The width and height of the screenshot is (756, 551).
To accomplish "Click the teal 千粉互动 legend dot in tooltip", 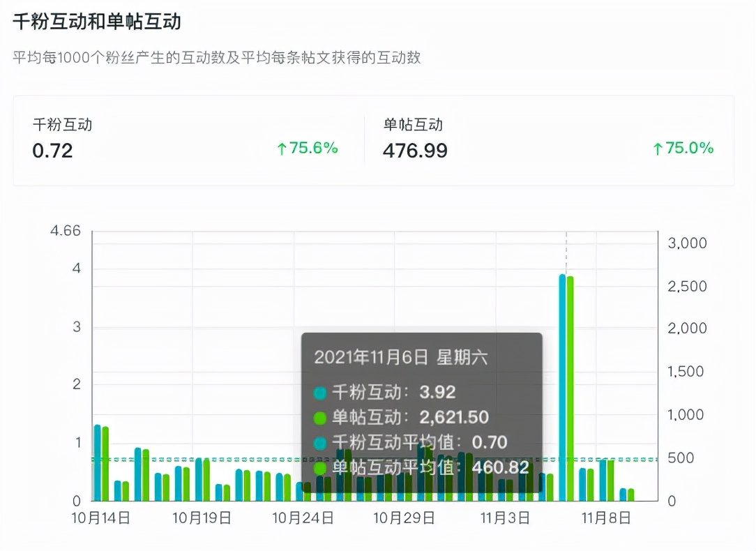I will (x=321, y=392).
